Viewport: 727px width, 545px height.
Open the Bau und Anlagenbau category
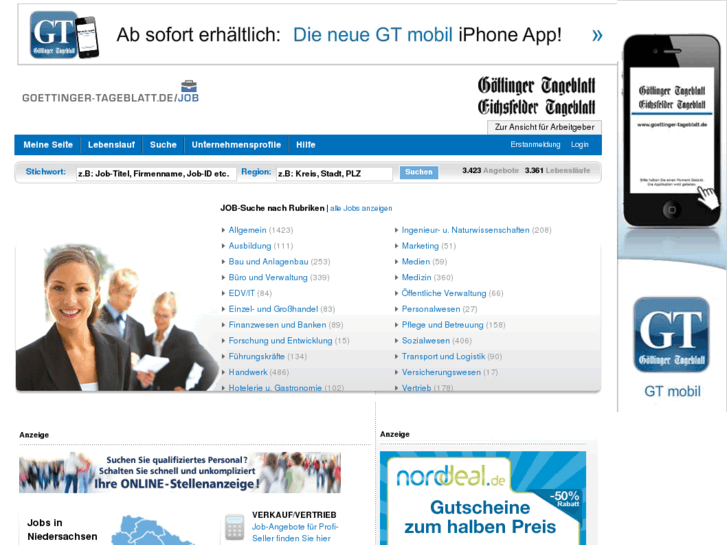pyautogui.click(x=268, y=262)
